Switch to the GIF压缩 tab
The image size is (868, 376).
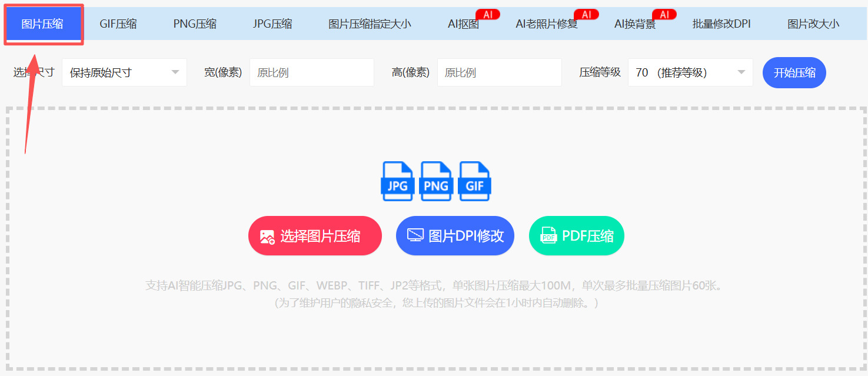[x=118, y=23]
